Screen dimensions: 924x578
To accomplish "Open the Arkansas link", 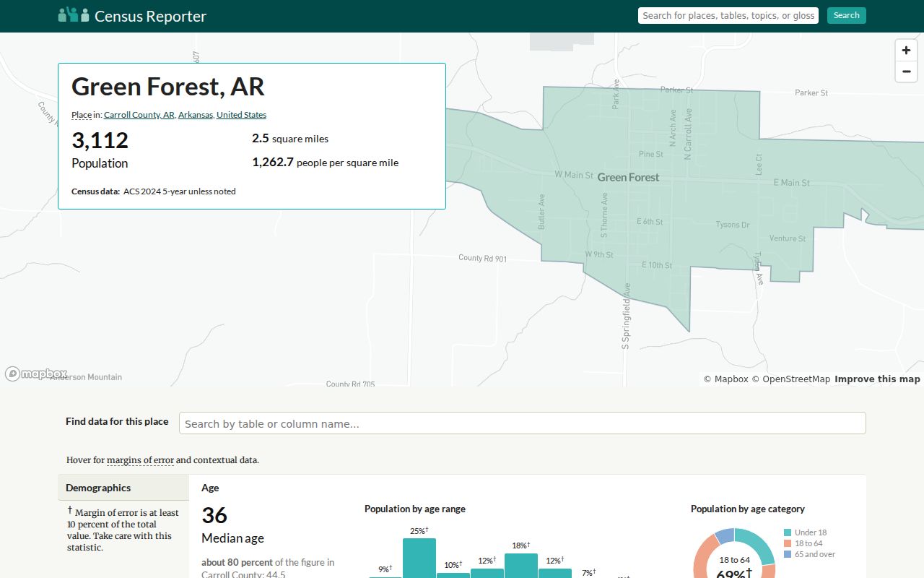I will (x=196, y=115).
